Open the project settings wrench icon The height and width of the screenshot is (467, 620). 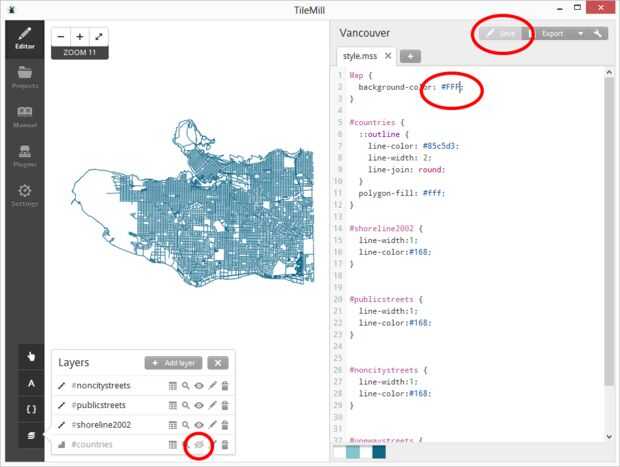click(598, 34)
